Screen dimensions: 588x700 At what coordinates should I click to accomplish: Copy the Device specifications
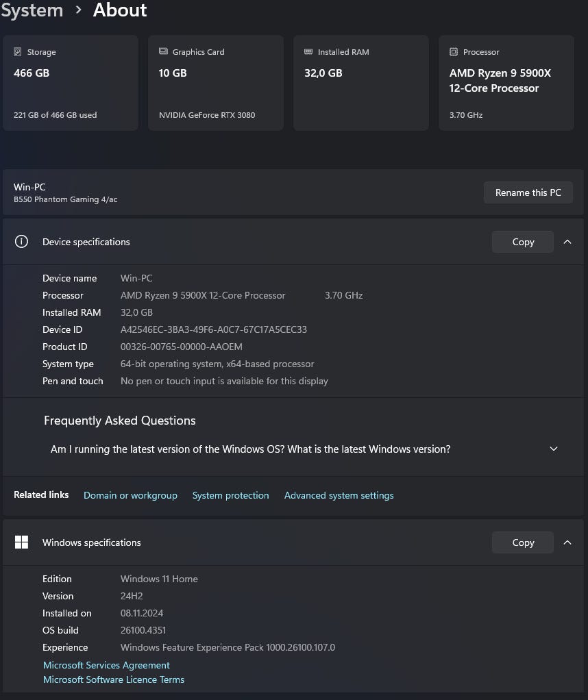coord(523,242)
